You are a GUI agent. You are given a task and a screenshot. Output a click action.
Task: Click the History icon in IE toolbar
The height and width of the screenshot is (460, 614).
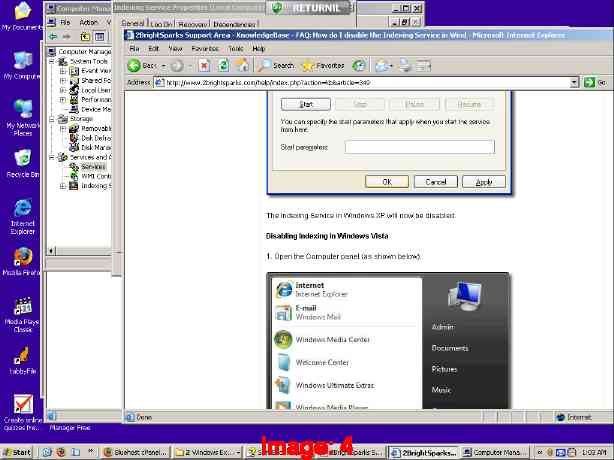tap(359, 66)
